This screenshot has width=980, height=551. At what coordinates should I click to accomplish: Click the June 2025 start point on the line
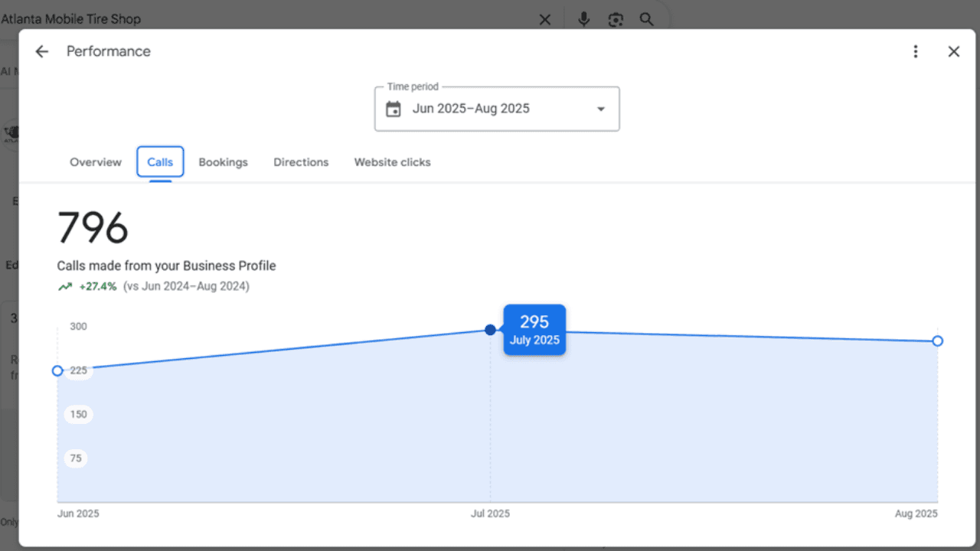(x=57, y=370)
